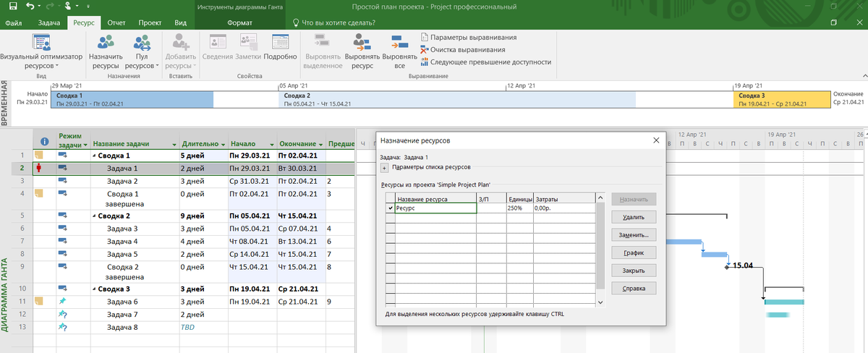The width and height of the screenshot is (868, 353).
Task: Click the Сводка 3 yellow timeline bar
Action: pos(781,99)
